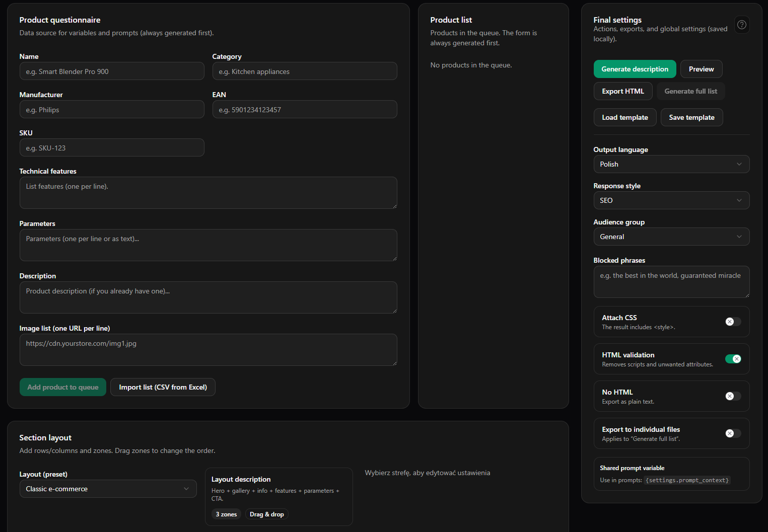Viewport: 768px width, 532px height.
Task: Open the Audience group dropdown
Action: pyautogui.click(x=671, y=237)
